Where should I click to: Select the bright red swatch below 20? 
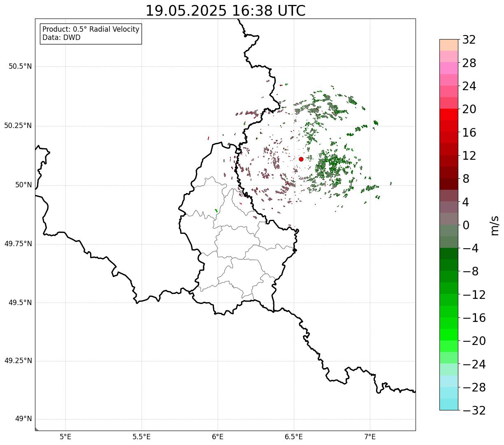[449, 114]
